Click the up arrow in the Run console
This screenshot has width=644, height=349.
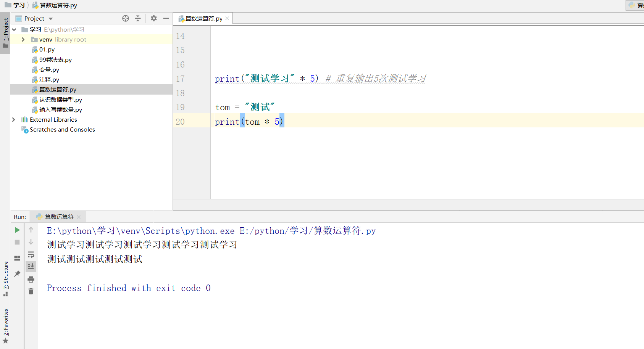click(31, 230)
